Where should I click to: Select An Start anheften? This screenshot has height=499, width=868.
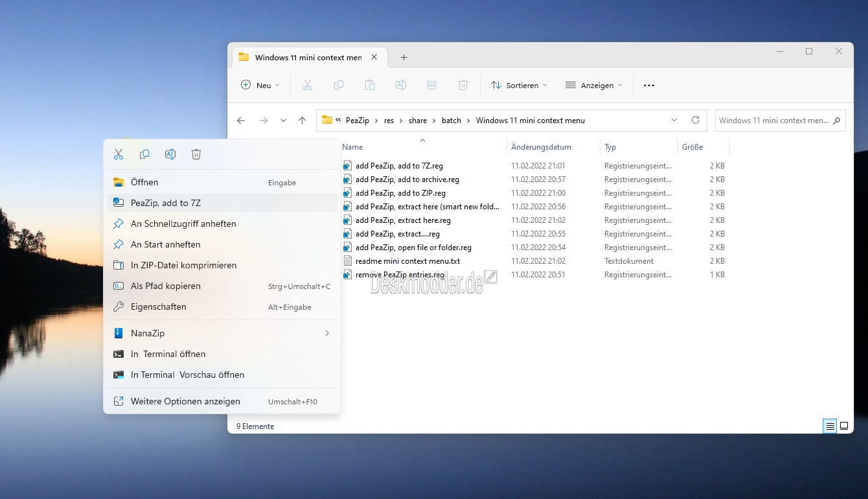point(222,244)
